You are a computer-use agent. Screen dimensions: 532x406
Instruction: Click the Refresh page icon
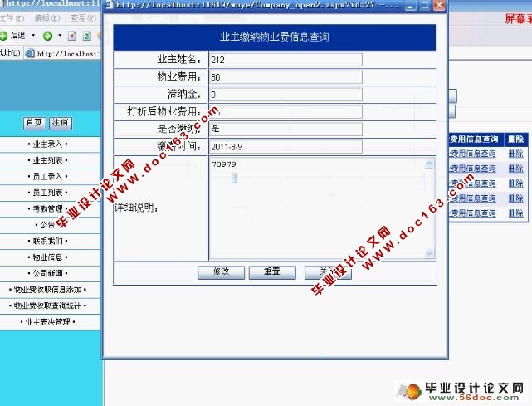[87, 36]
